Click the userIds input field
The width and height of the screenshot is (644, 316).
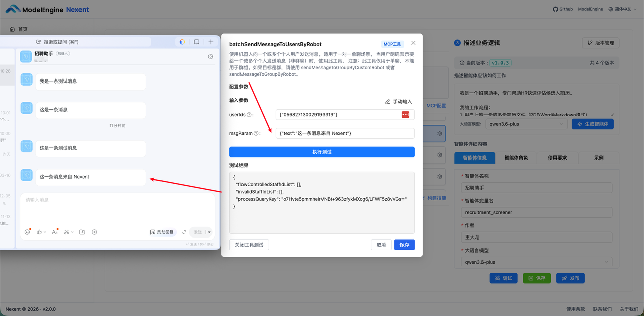[345, 115]
